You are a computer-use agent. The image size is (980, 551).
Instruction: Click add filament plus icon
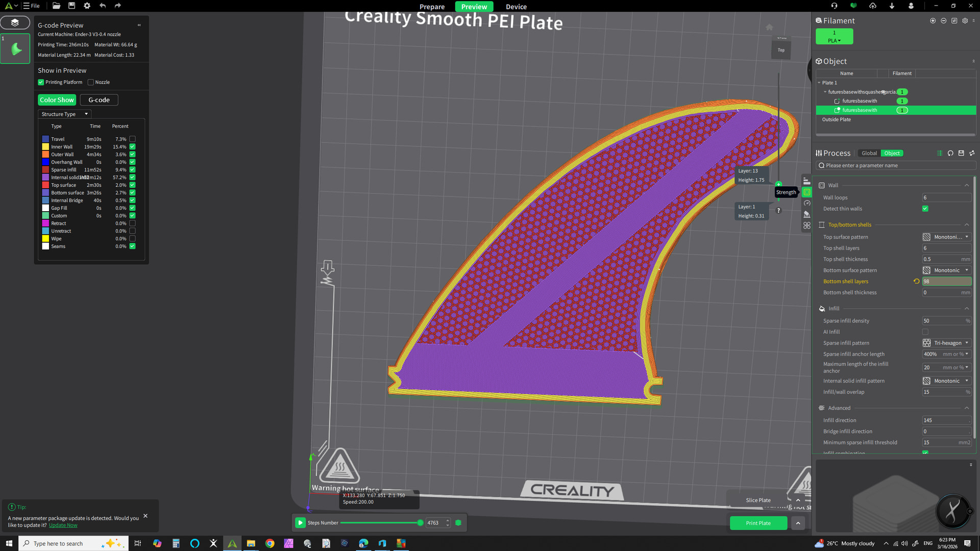tap(933, 21)
